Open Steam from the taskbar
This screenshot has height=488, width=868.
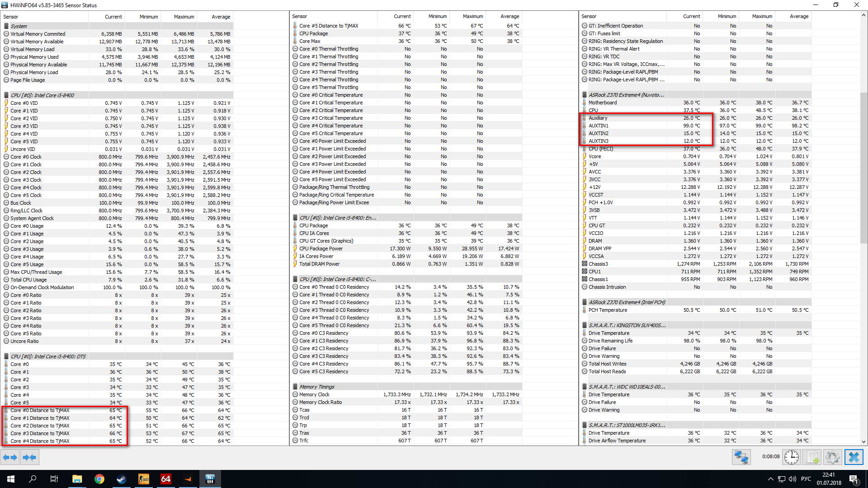[121, 479]
